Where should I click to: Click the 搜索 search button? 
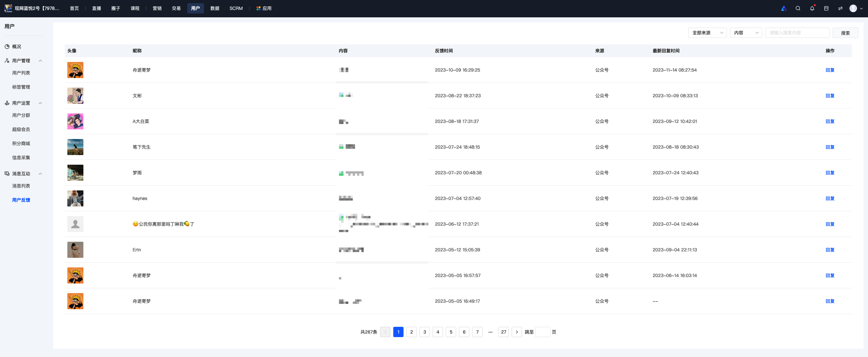coord(845,33)
